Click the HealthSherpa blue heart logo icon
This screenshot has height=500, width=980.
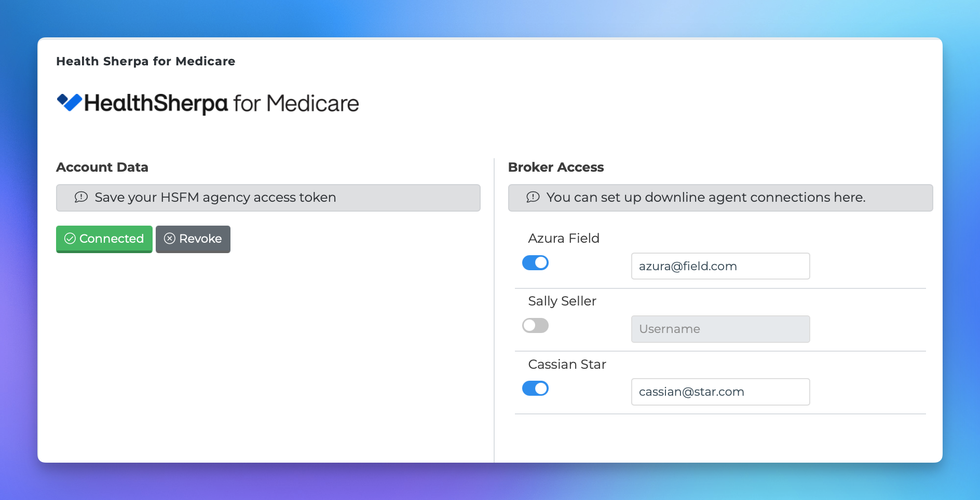click(x=70, y=103)
